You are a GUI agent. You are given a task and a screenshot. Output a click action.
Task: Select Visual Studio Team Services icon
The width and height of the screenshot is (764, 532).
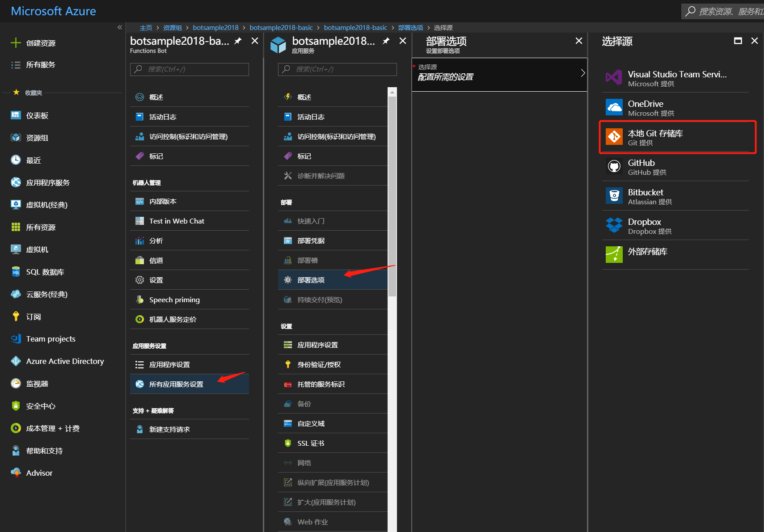[614, 78]
